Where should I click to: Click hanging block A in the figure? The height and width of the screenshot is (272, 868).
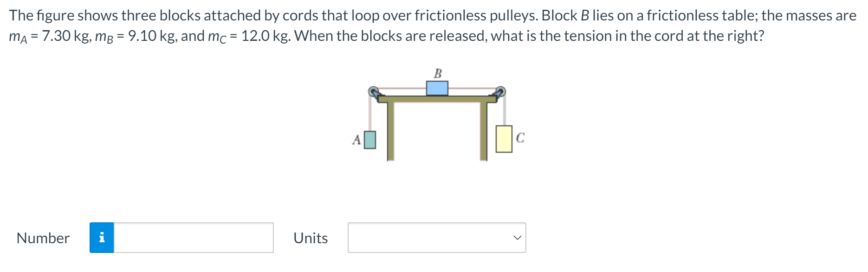[x=370, y=140]
